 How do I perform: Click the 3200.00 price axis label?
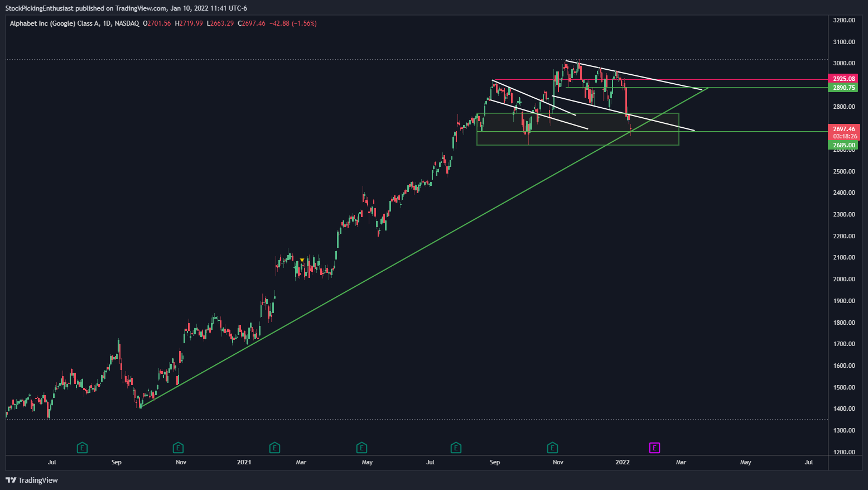(844, 20)
